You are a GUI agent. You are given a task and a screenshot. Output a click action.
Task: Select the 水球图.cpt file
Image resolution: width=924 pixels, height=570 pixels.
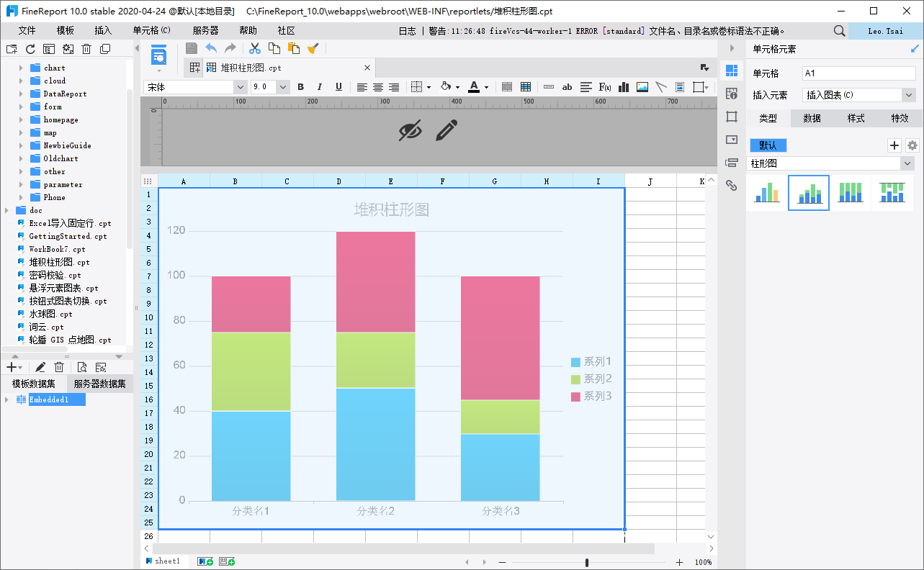tap(51, 315)
